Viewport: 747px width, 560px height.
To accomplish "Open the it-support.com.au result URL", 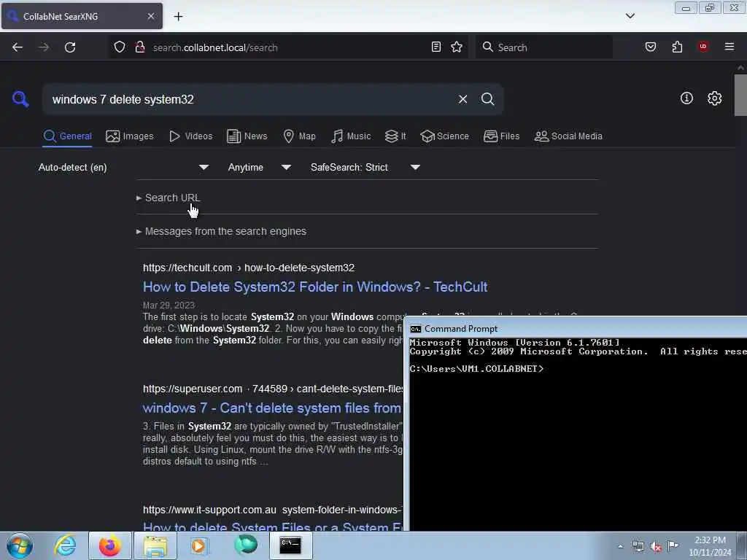I will 273,510.
